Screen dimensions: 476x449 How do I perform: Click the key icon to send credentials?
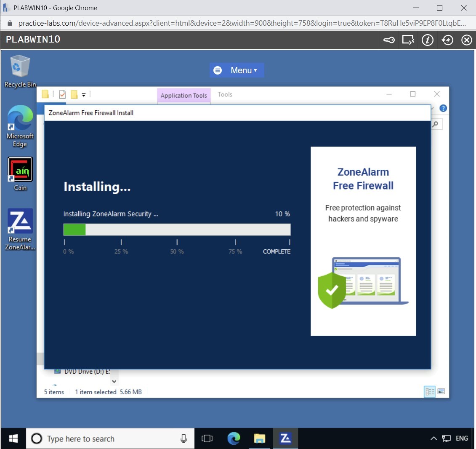[x=389, y=40]
